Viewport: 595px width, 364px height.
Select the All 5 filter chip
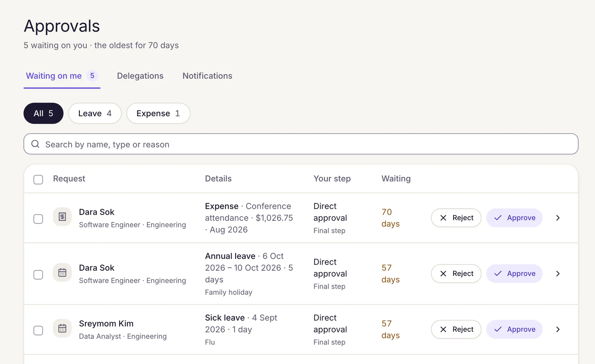pyautogui.click(x=44, y=113)
